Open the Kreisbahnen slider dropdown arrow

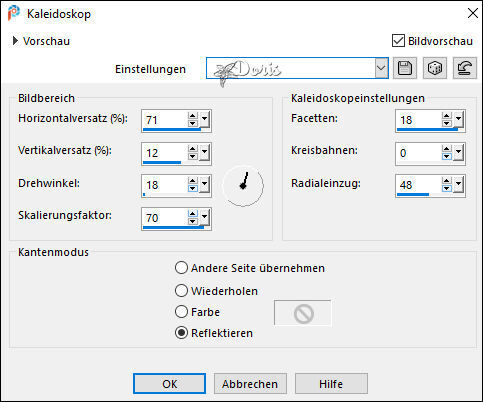[x=459, y=153]
